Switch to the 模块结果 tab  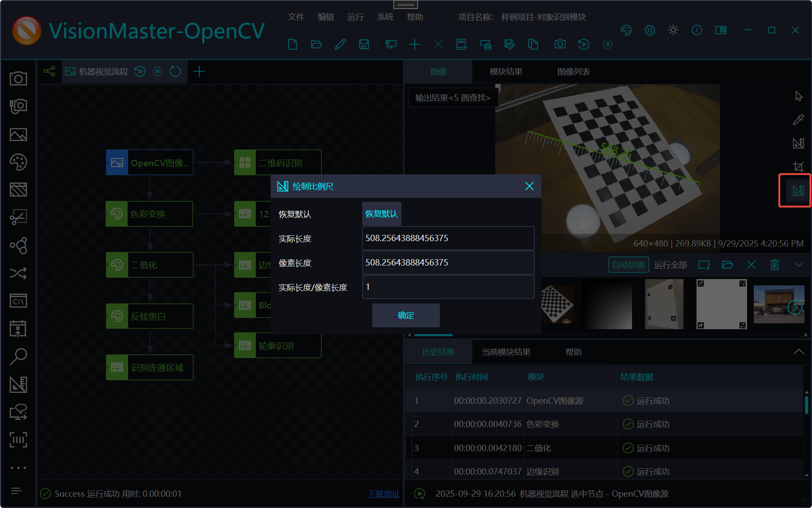point(506,71)
